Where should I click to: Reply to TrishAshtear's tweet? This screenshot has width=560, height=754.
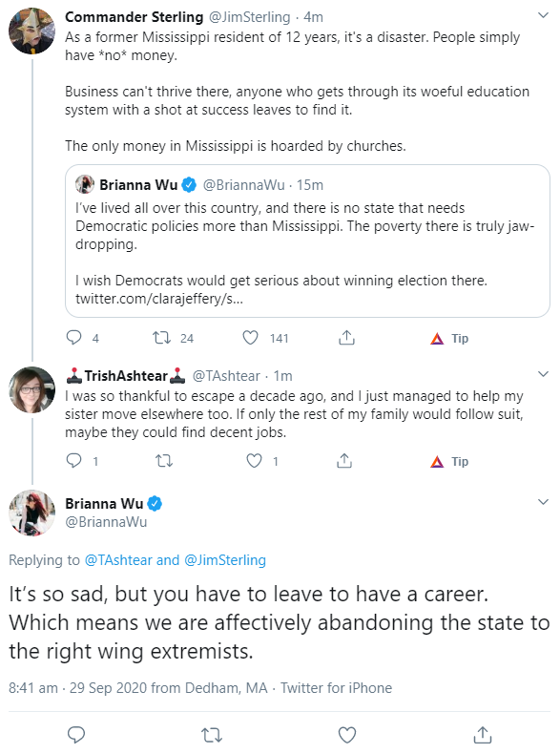tap(73, 461)
